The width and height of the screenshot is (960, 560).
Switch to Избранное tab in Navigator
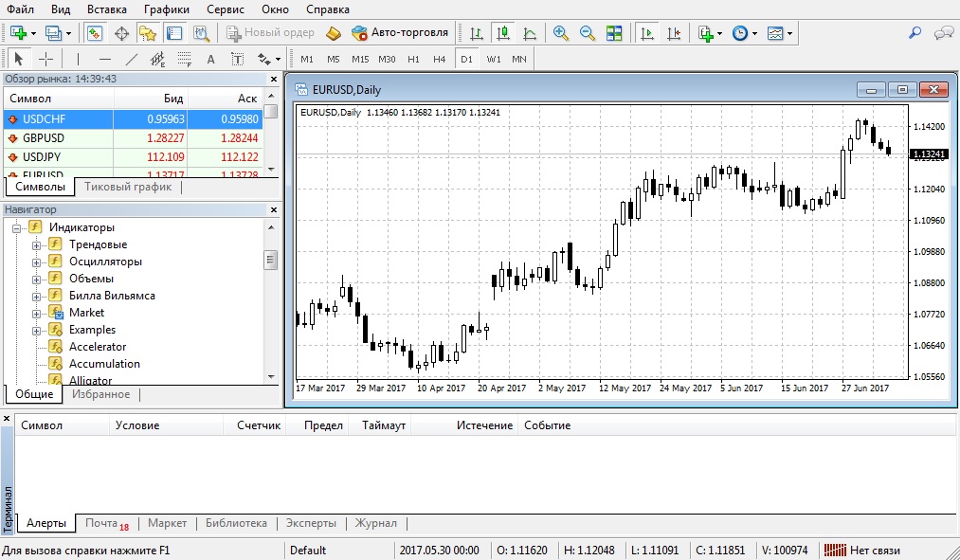(x=101, y=394)
